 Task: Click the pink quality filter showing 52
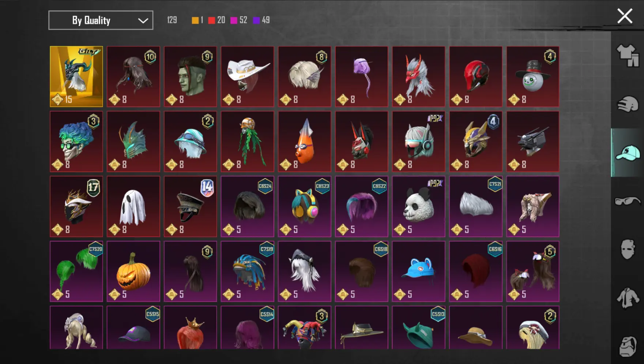click(239, 20)
